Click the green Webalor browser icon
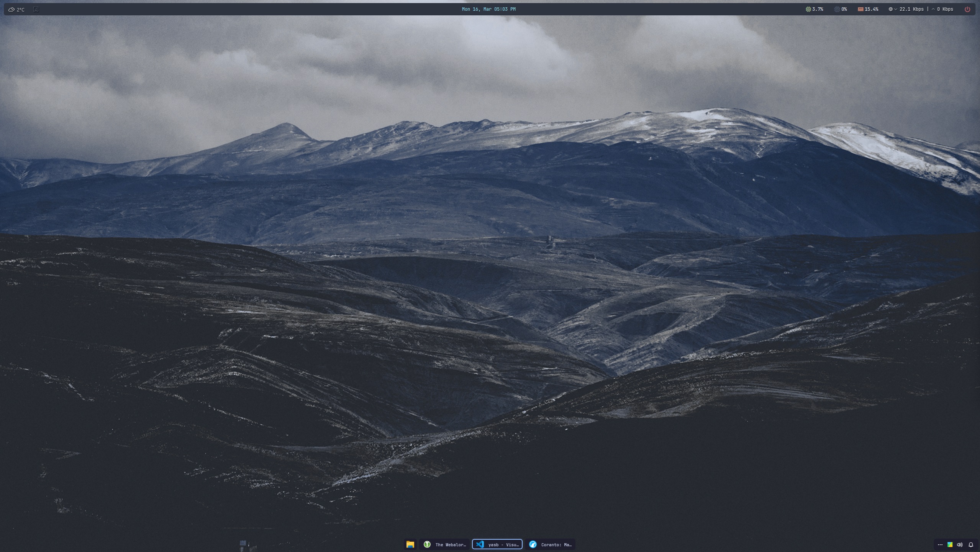 pyautogui.click(x=427, y=544)
